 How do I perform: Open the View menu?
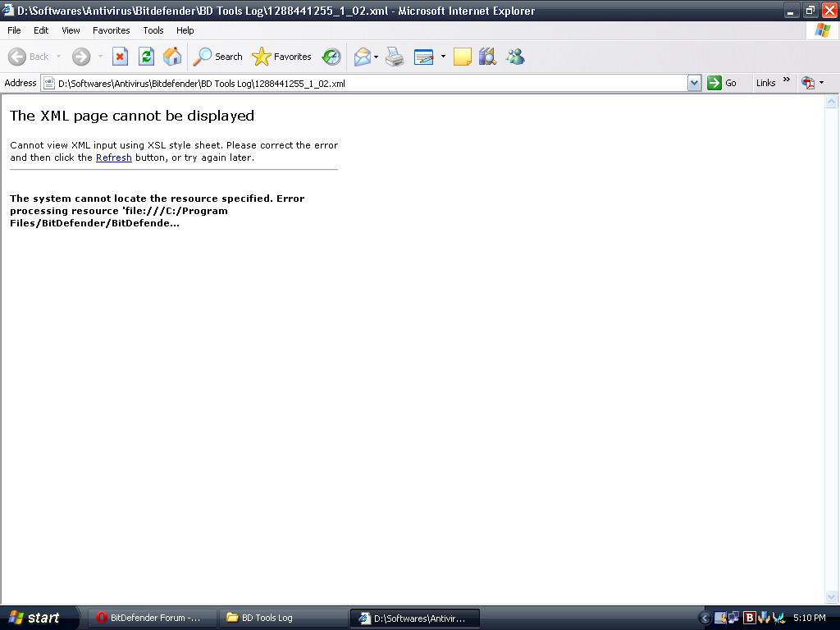pos(71,30)
